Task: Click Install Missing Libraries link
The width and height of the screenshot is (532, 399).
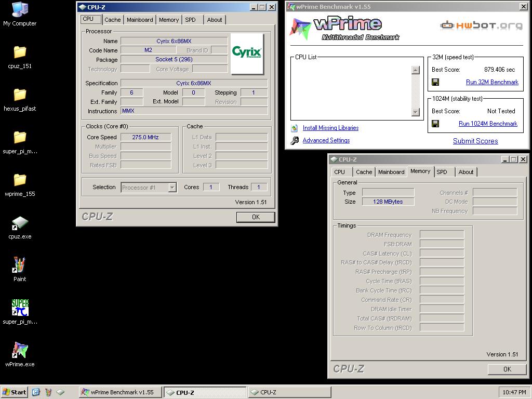Action: pos(330,128)
